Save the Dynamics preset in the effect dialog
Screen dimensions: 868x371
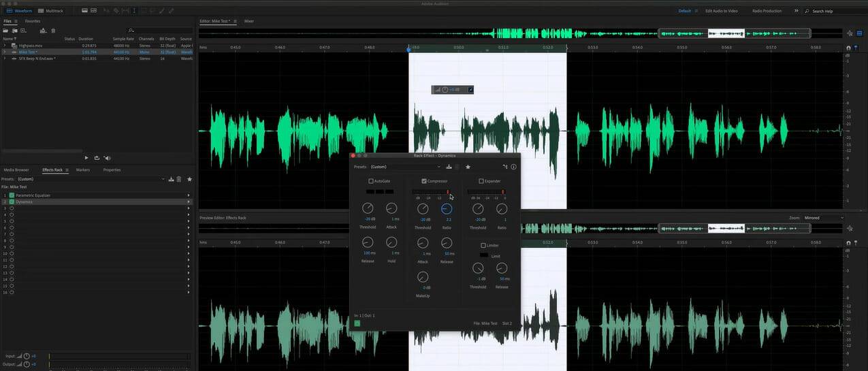tap(449, 167)
